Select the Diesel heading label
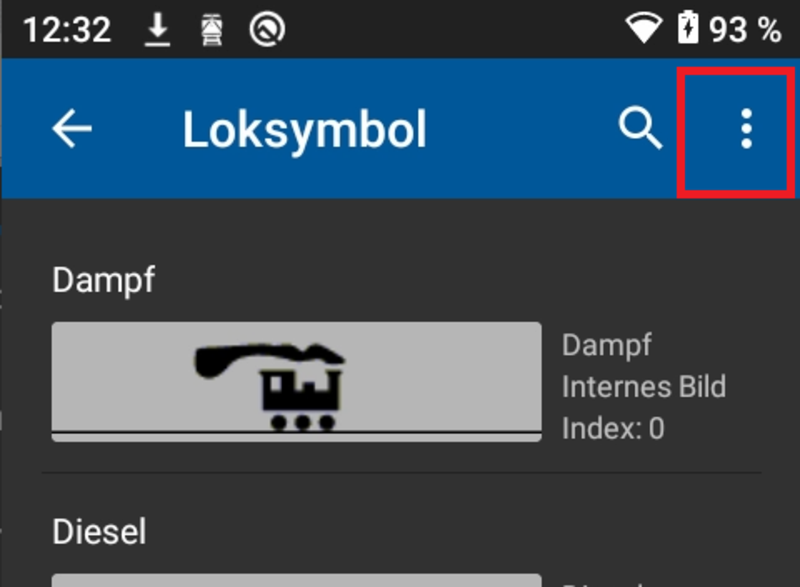800x587 pixels. click(x=99, y=531)
